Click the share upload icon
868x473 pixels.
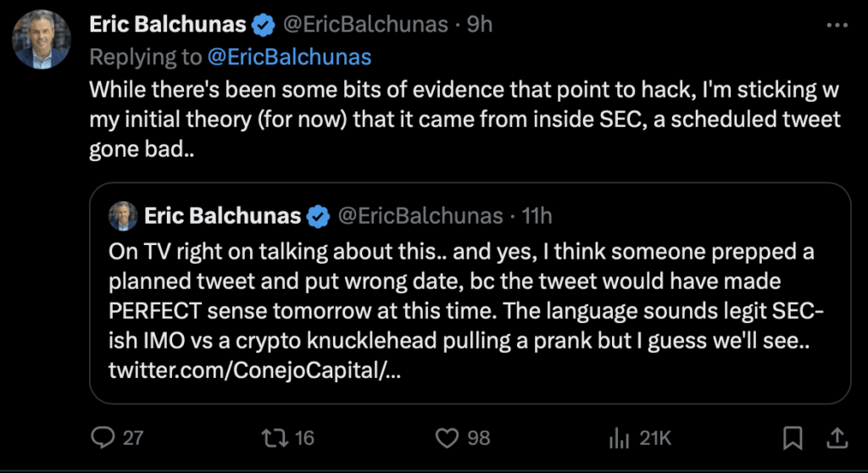click(836, 437)
